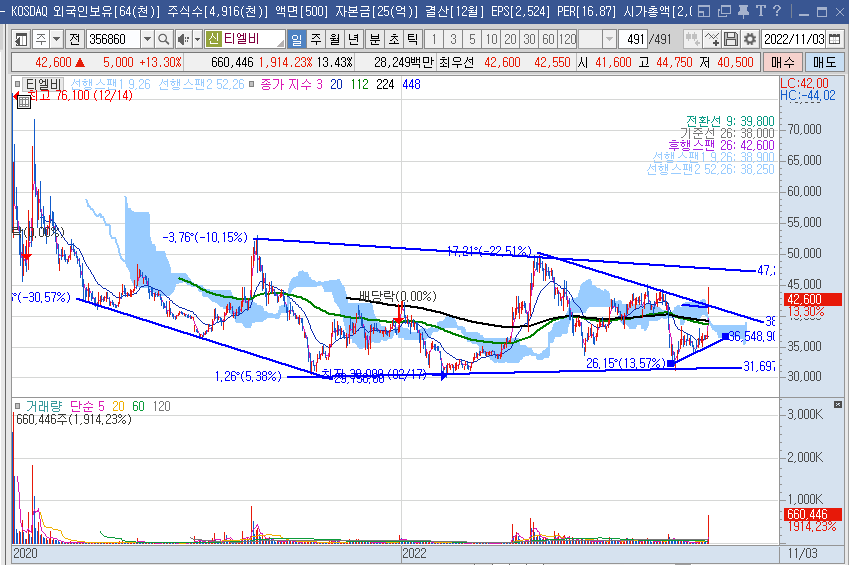The width and height of the screenshot is (849, 565).
Task: Choose interval 120 button
Action: [x=567, y=39]
